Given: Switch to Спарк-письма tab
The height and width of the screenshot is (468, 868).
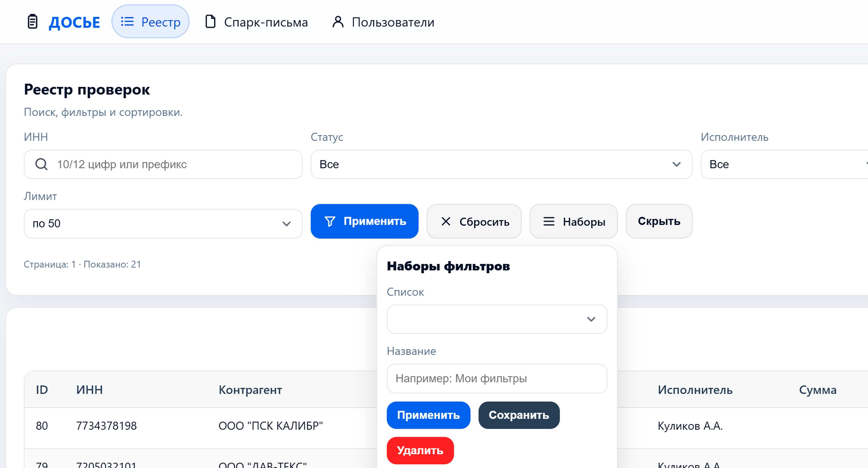Looking at the screenshot, I should pyautogui.click(x=256, y=22).
